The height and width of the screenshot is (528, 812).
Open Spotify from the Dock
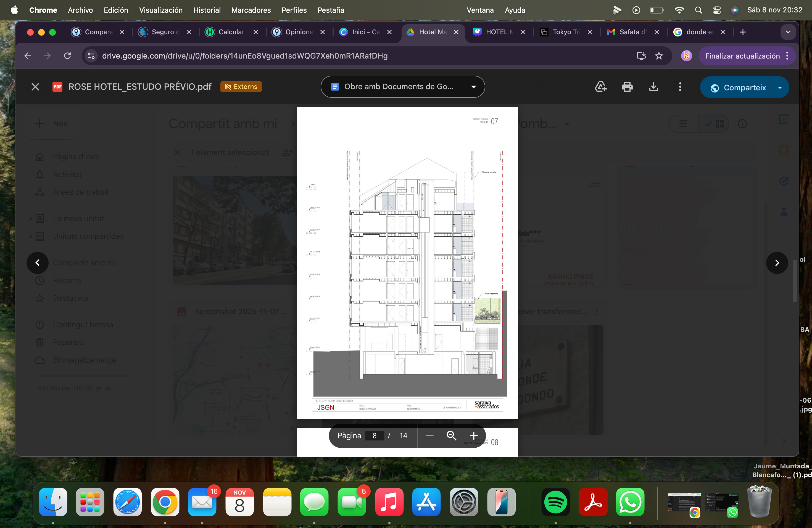click(555, 502)
